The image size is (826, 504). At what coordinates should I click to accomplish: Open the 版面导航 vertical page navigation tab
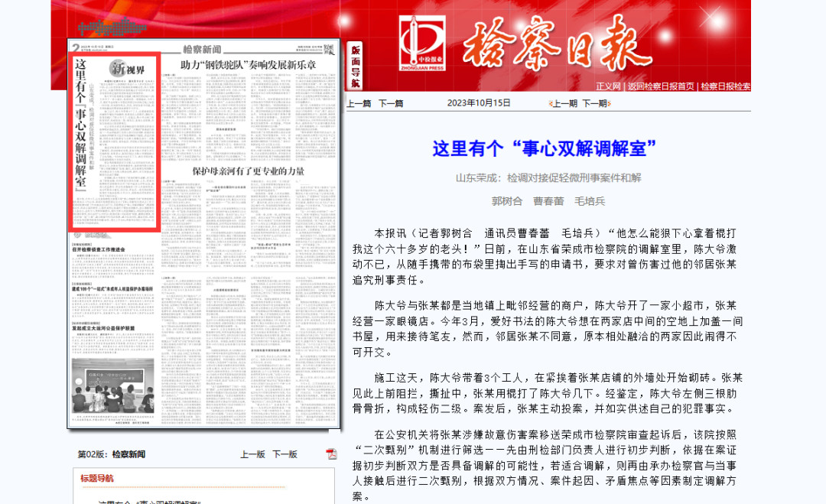tap(356, 66)
